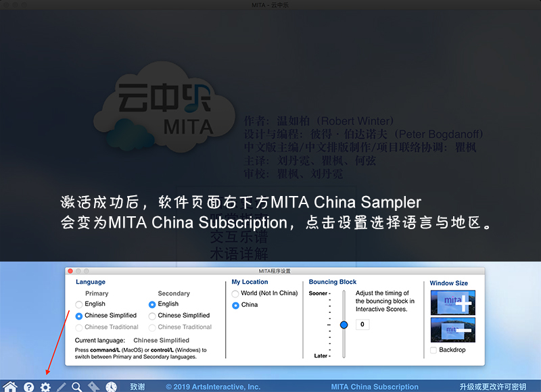Click the © 2019 ArtsInteractive, Inc. text
Viewport: 541px width, 392px height.
point(213,387)
